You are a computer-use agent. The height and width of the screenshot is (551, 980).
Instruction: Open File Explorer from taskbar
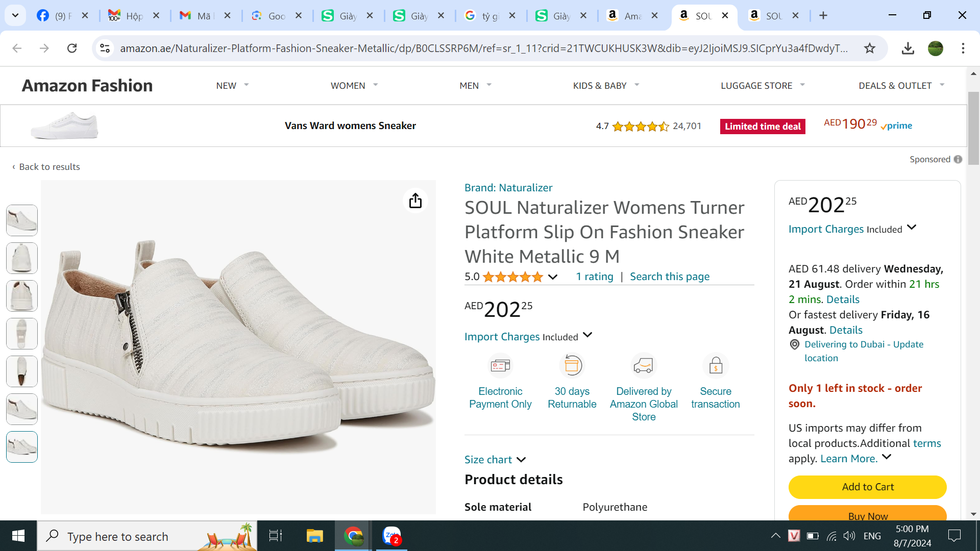coord(314,536)
